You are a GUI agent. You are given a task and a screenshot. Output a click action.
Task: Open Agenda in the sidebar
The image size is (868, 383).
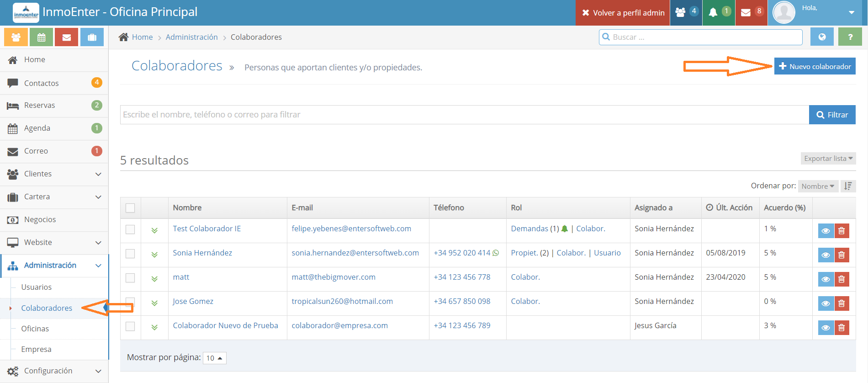pos(54,128)
